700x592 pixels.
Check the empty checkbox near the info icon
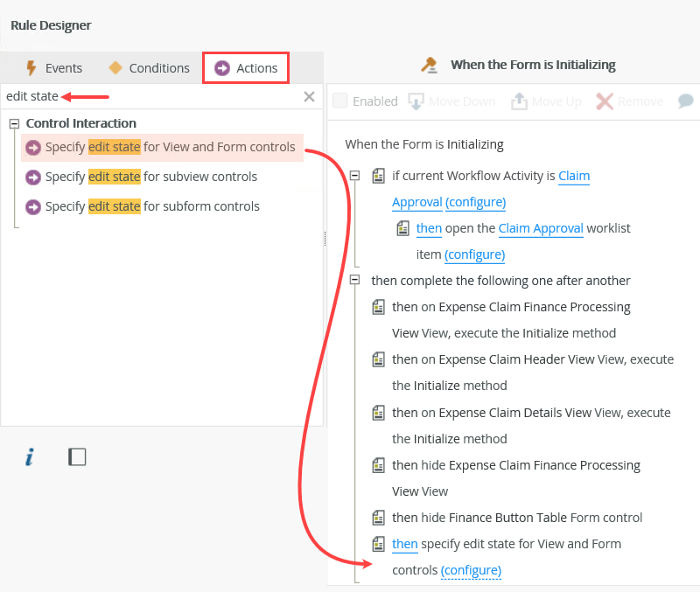[77, 456]
